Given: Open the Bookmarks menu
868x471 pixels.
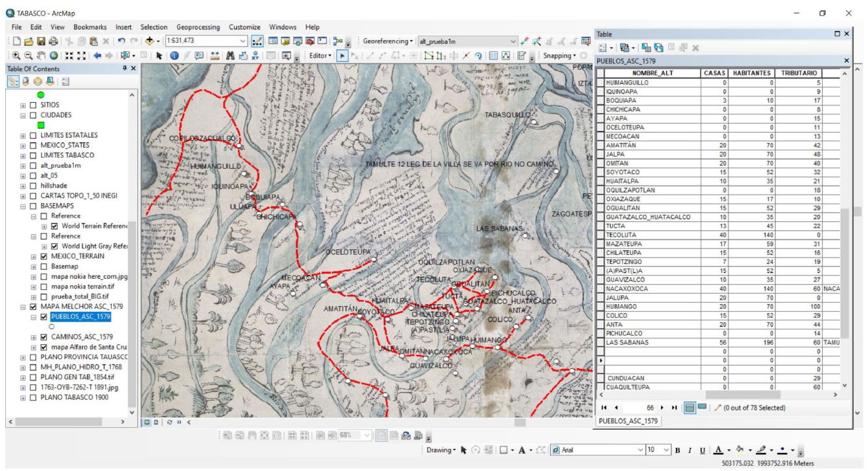Looking at the screenshot, I should pos(90,27).
